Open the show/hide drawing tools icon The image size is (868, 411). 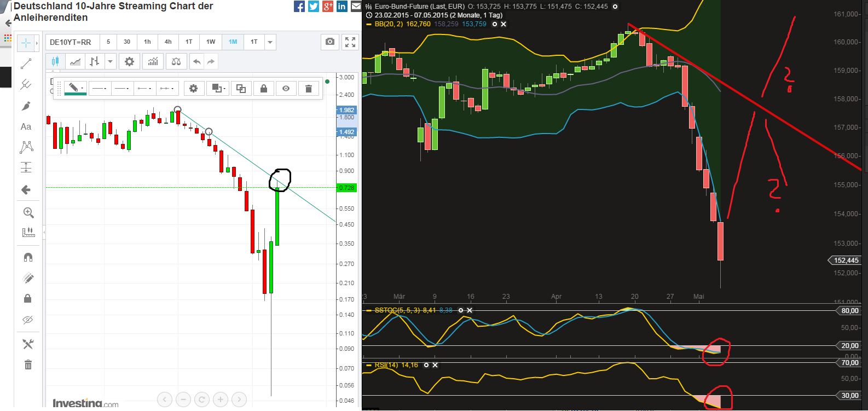(x=28, y=344)
